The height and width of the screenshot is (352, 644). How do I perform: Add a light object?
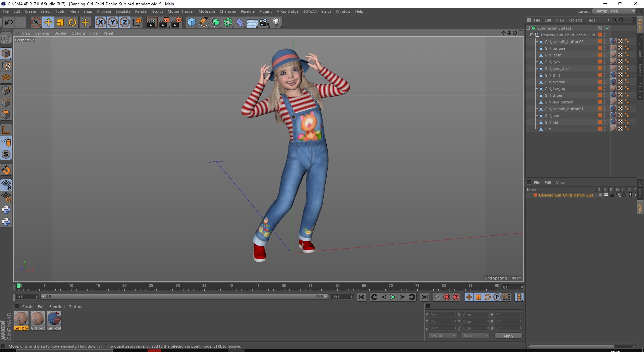[276, 23]
